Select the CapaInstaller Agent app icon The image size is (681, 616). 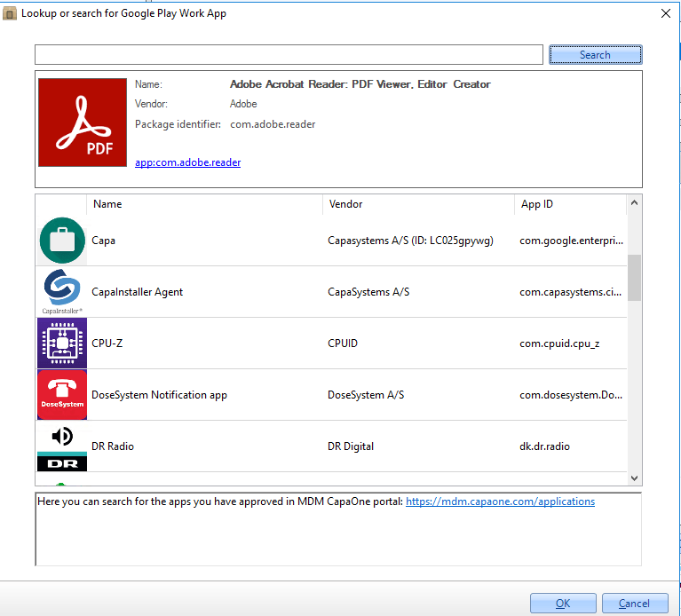tap(62, 291)
